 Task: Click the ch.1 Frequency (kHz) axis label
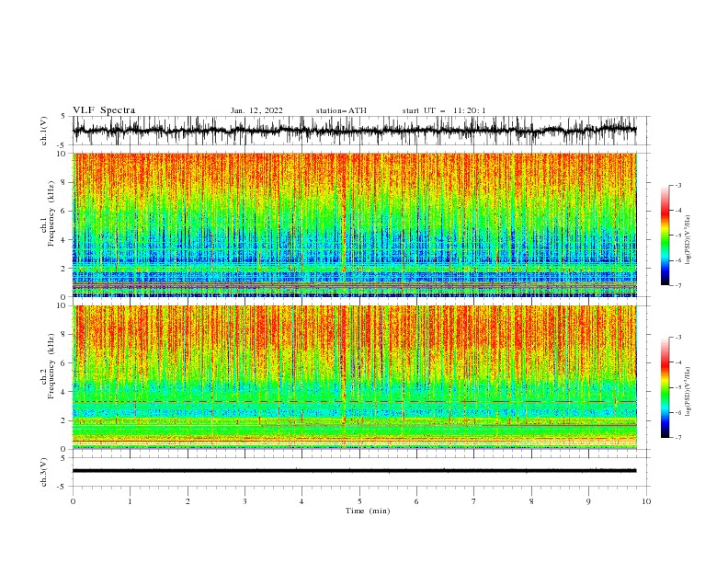tap(48, 214)
